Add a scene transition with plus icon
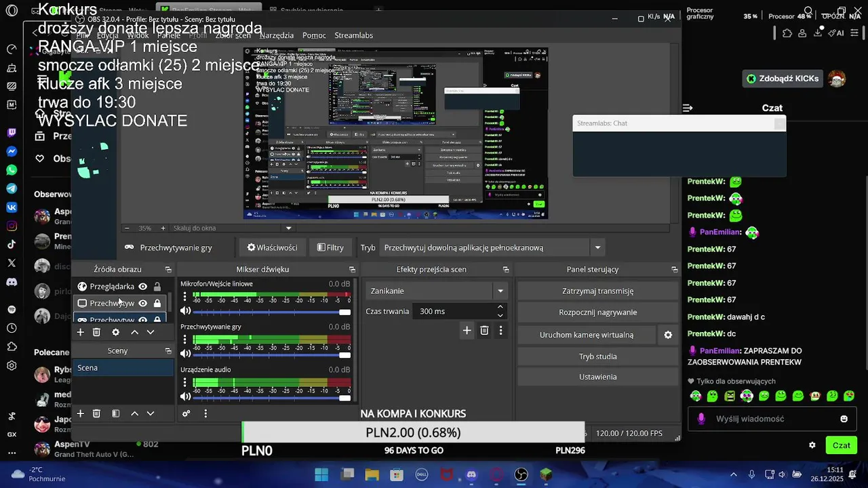 point(467,330)
